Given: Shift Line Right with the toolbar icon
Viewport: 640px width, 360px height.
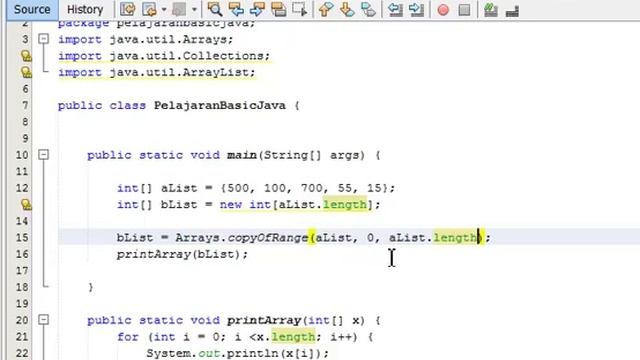Looking at the screenshot, I should (416, 9).
